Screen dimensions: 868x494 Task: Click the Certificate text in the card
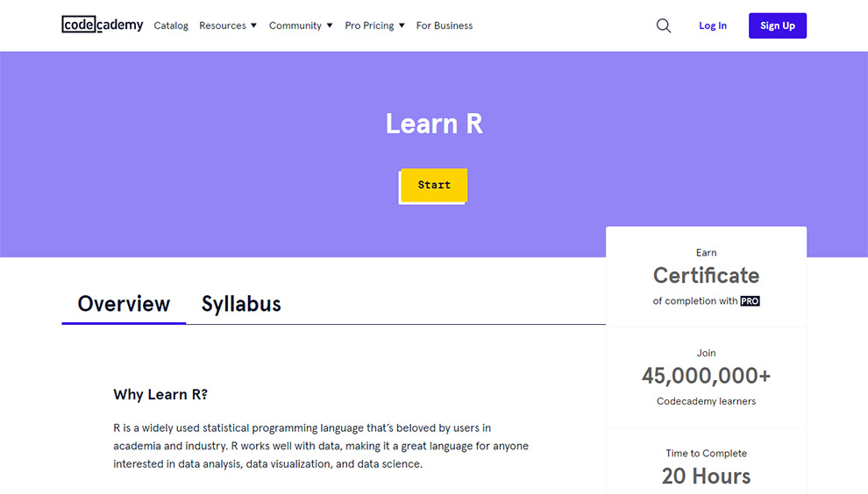pos(706,276)
